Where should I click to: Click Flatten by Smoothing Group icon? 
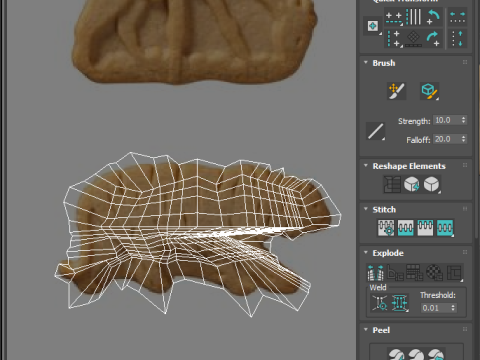[415, 272]
